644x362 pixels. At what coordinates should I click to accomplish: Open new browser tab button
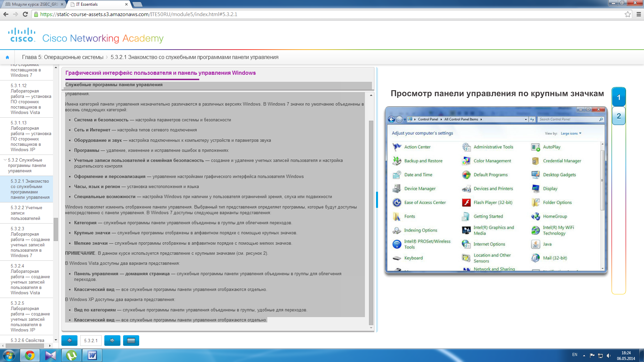[138, 4]
